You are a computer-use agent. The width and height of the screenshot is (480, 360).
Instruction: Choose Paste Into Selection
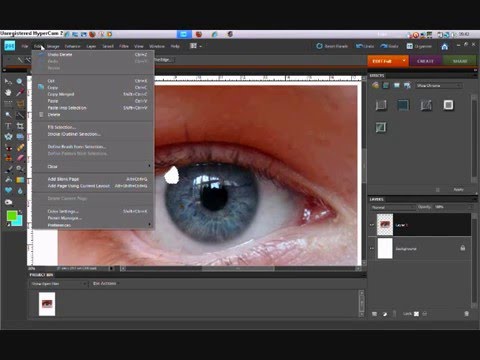[x=94, y=108]
